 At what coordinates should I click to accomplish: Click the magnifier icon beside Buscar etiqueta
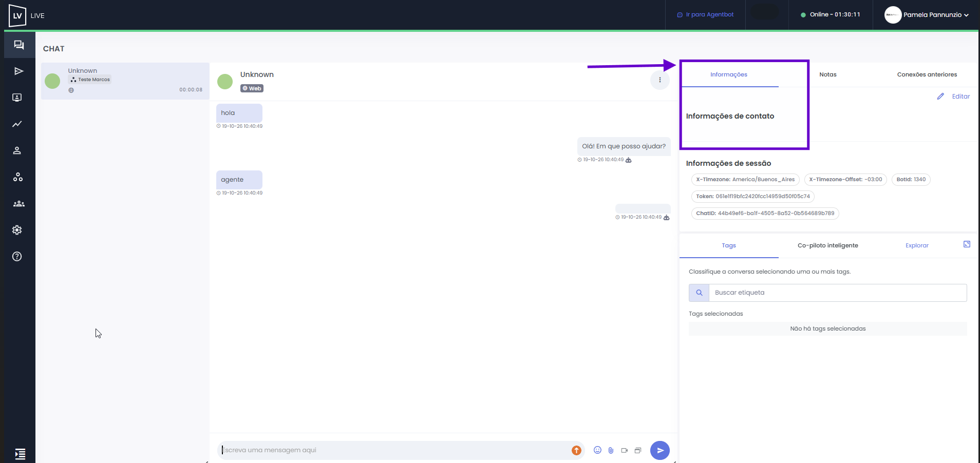(x=699, y=293)
